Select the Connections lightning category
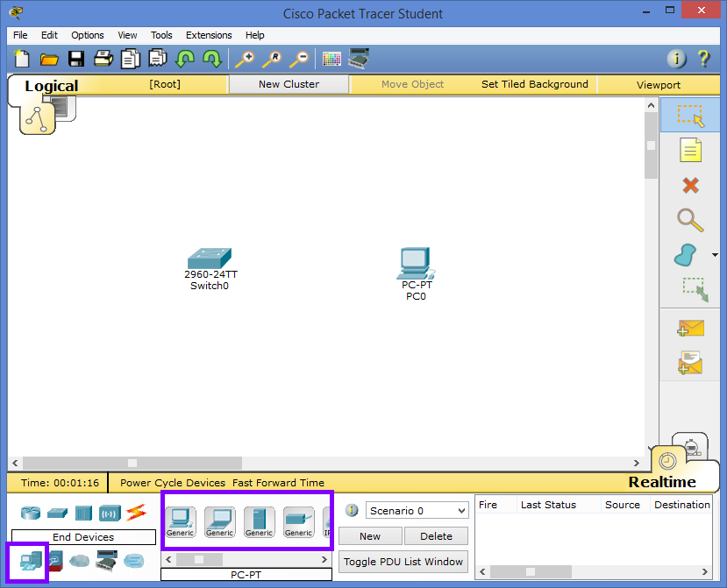 pos(136,513)
